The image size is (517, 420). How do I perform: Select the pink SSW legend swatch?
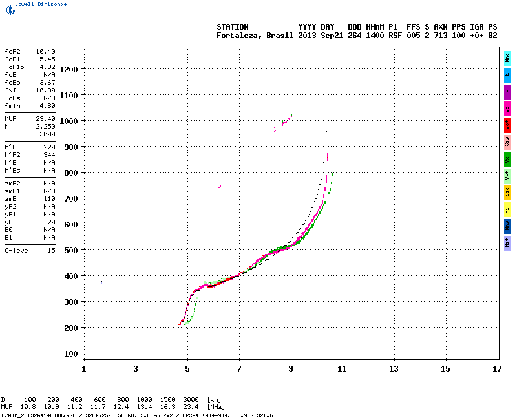click(507, 142)
